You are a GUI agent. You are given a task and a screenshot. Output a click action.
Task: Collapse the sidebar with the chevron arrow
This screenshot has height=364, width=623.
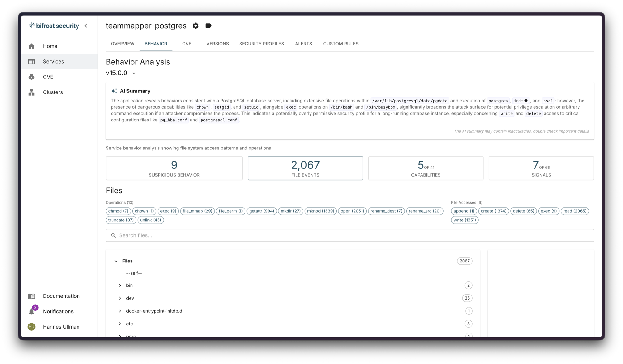coord(86,26)
